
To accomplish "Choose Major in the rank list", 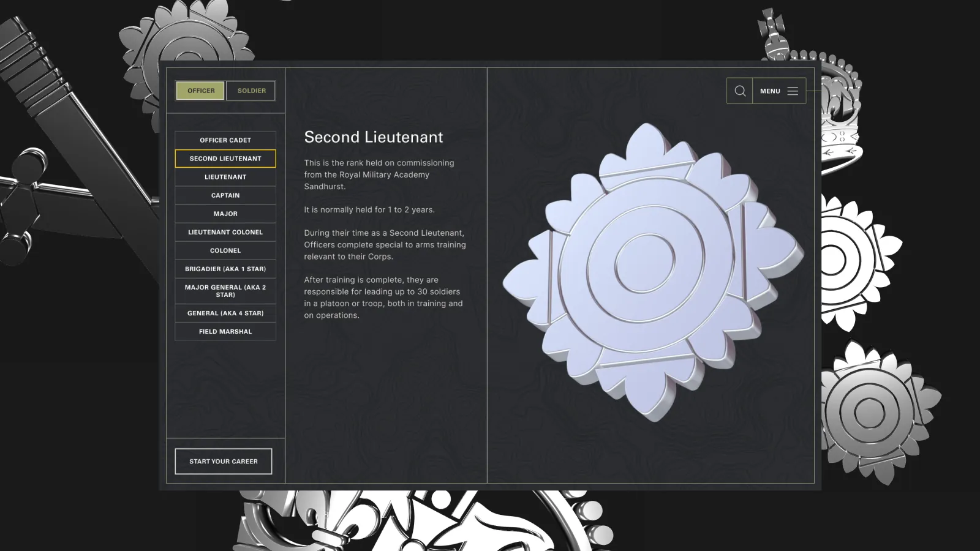I will [x=225, y=214].
